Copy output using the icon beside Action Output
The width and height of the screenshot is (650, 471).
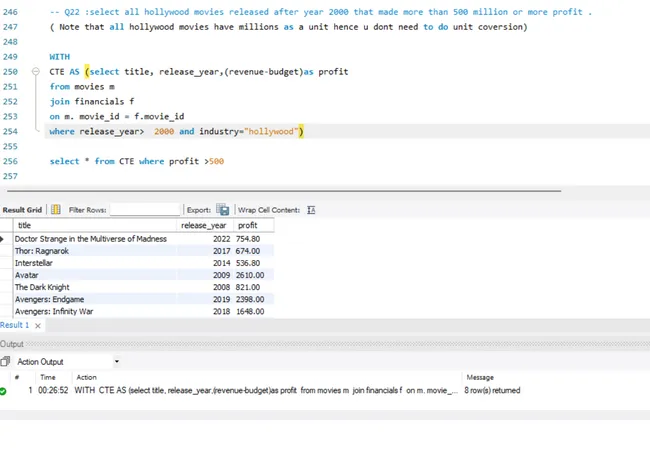pos(5,362)
